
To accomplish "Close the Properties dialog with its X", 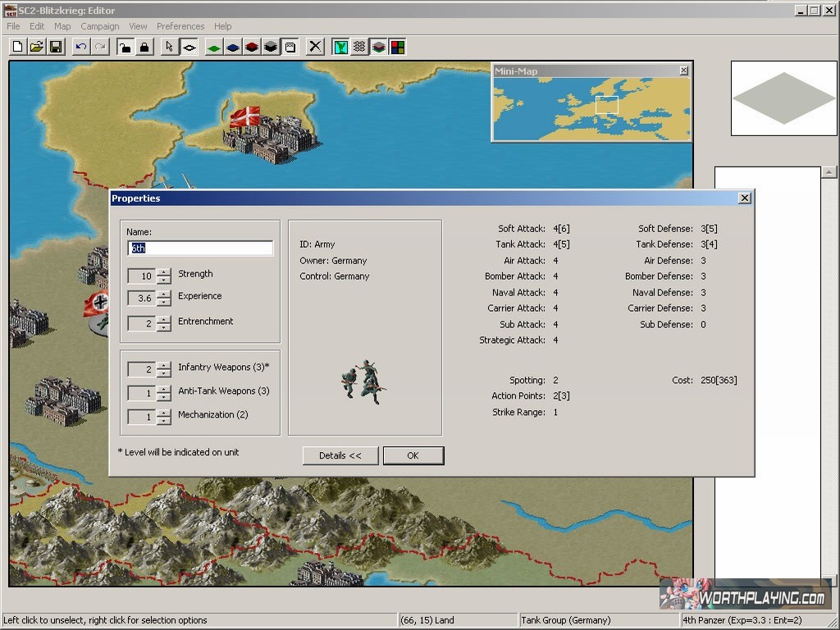I will [x=744, y=199].
